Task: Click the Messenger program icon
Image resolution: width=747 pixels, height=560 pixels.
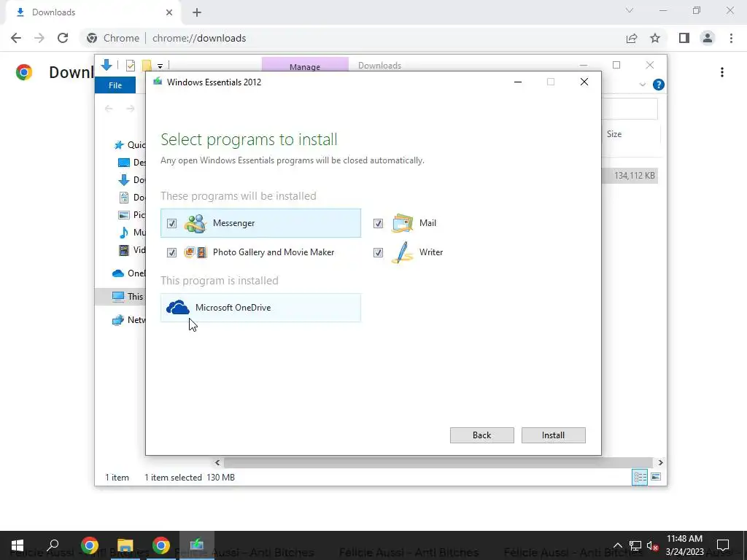Action: (x=196, y=223)
